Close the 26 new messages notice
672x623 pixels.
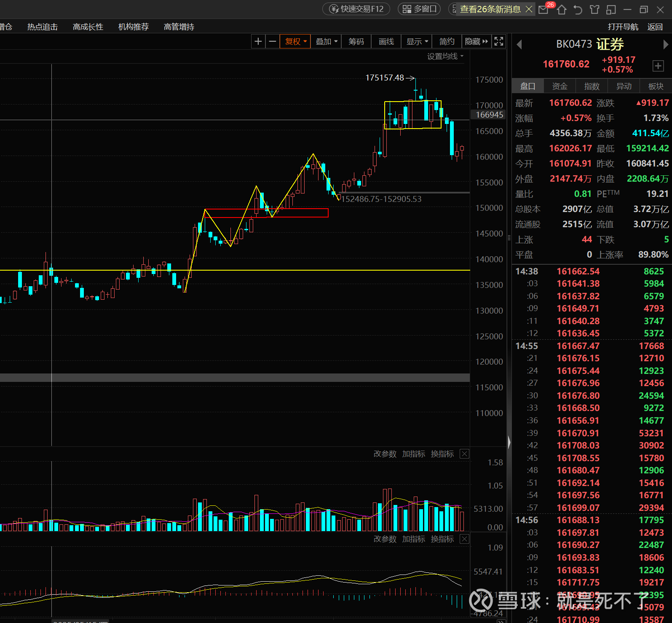(529, 9)
